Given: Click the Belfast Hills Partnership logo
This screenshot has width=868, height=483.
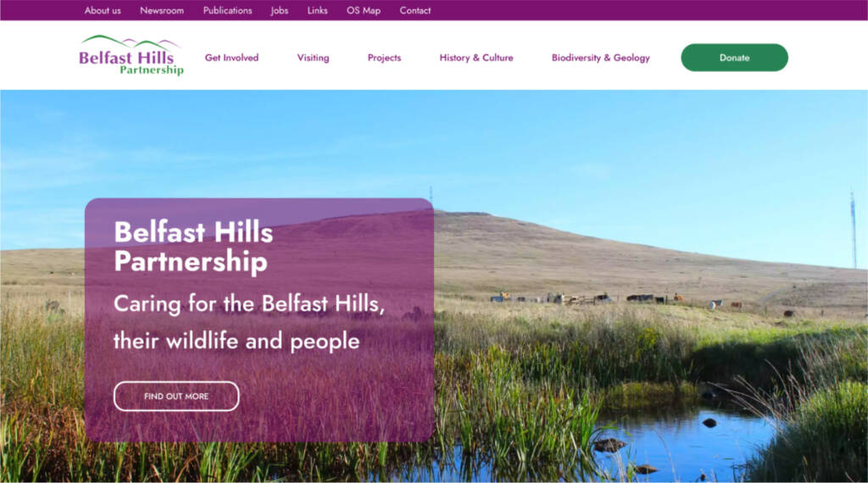Looking at the screenshot, I should click(x=131, y=55).
